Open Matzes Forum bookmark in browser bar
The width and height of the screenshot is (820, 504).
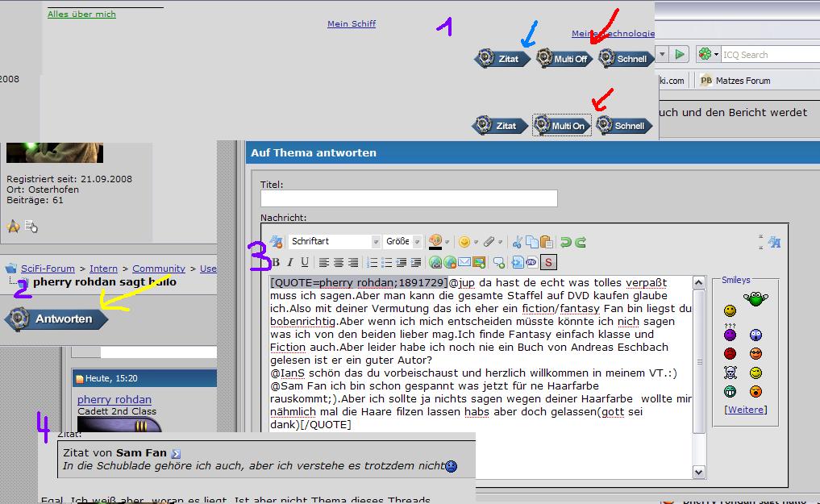735,81
